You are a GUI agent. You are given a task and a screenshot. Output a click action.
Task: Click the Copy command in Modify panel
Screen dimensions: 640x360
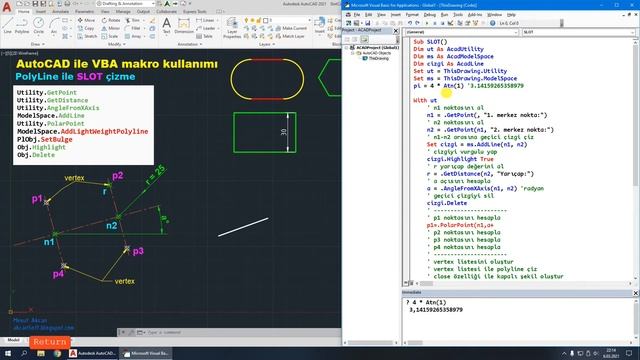(x=86, y=28)
